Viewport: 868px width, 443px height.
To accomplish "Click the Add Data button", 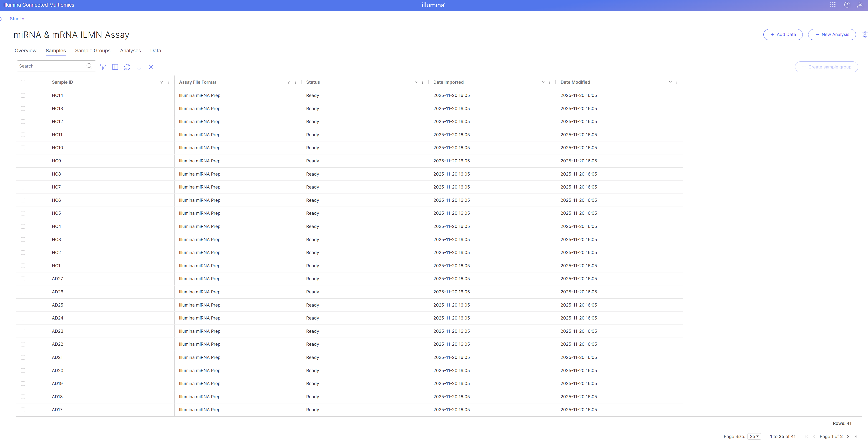I will [783, 34].
